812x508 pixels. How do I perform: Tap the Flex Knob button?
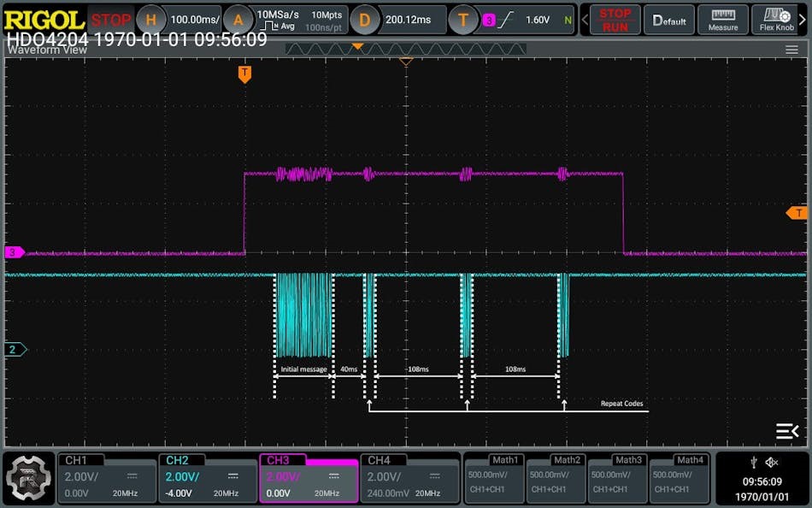click(x=776, y=20)
